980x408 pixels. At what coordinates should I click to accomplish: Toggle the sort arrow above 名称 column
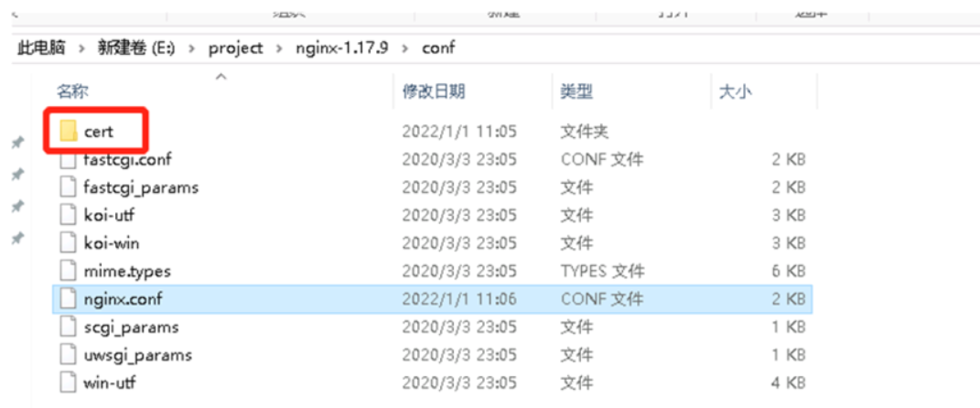pyautogui.click(x=220, y=77)
